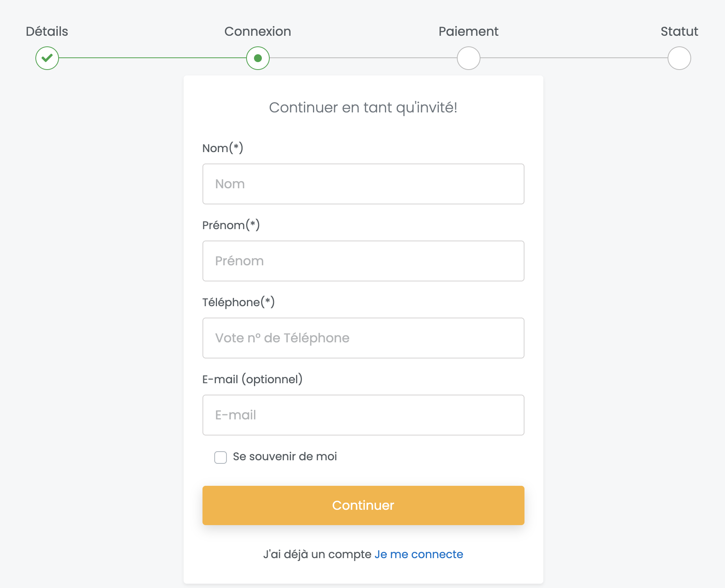725x588 pixels.
Task: Click the Connexion step label
Action: [x=258, y=31]
